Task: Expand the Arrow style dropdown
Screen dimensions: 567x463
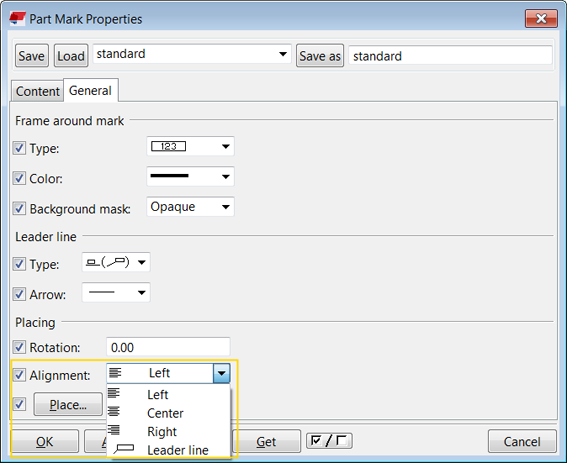Action: point(116,293)
